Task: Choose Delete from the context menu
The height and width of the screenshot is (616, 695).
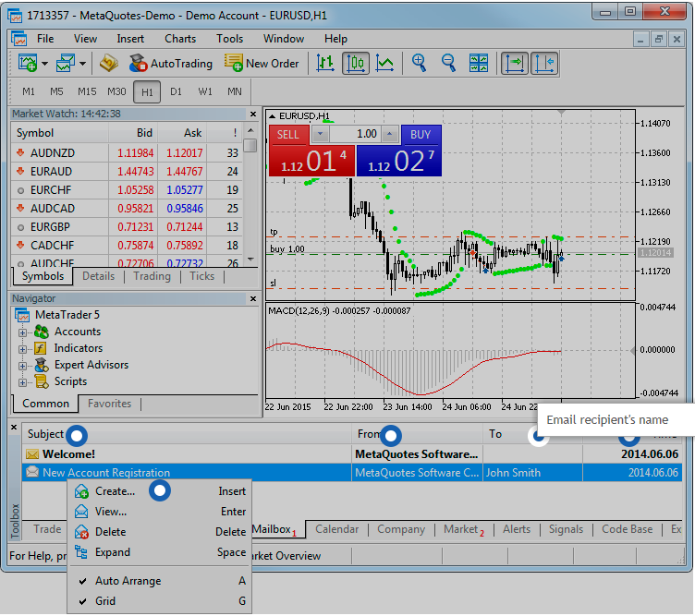Action: [x=160, y=532]
